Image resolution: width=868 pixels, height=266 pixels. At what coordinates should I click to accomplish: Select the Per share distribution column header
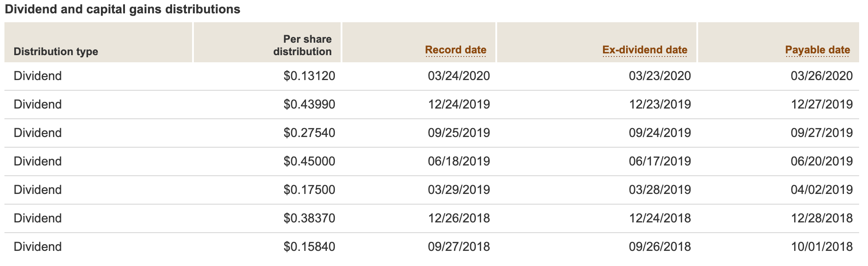[x=302, y=45]
